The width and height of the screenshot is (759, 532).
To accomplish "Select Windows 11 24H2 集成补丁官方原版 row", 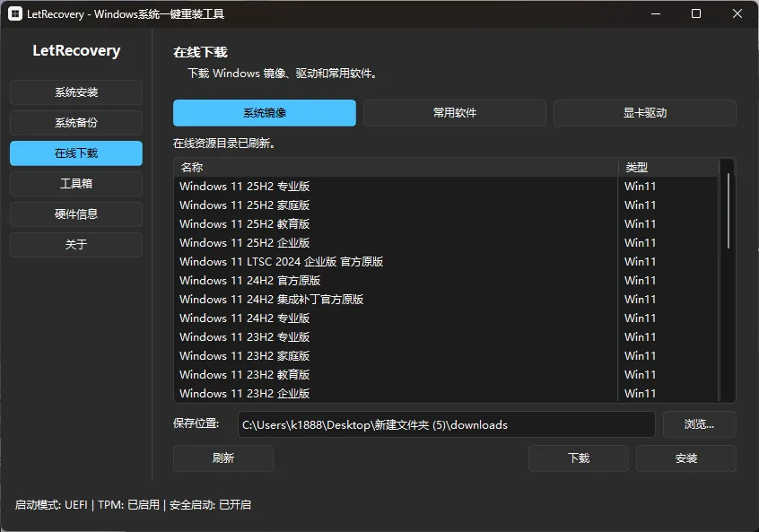I will (x=446, y=300).
